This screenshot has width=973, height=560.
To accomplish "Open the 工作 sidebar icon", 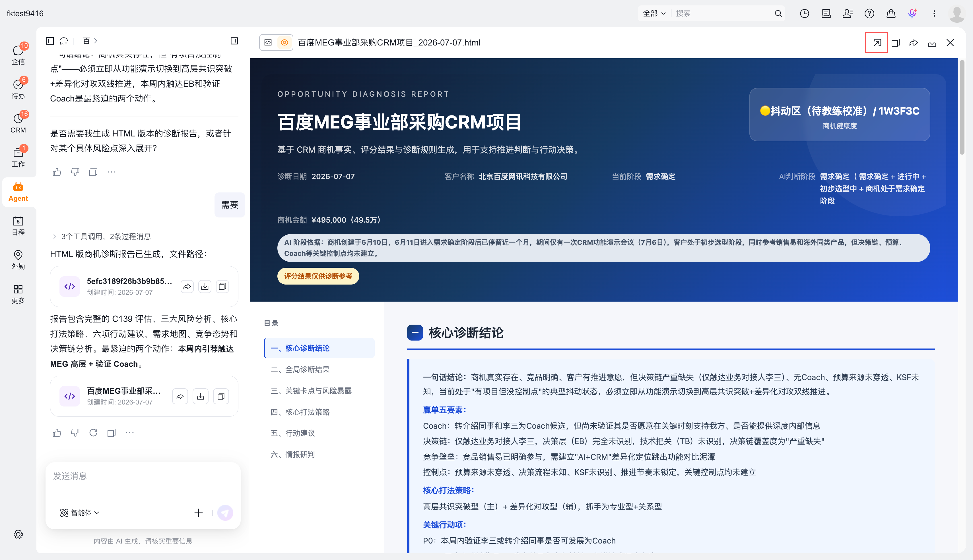I will point(18,157).
